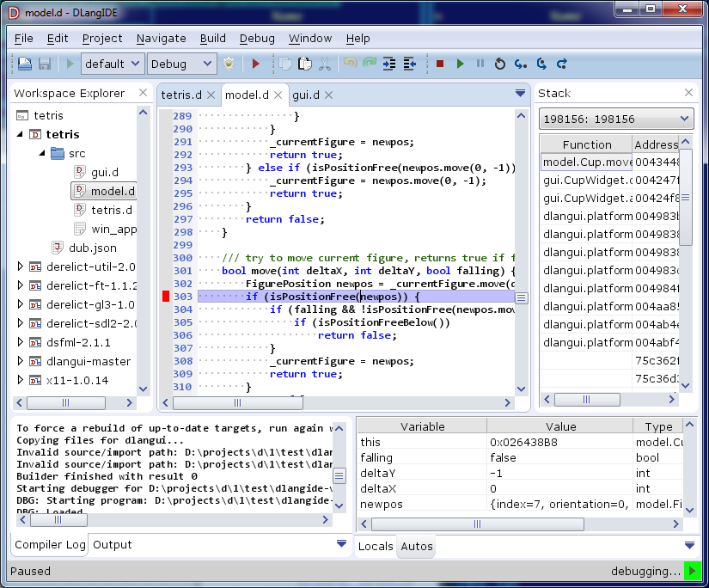709x588 pixels.
Task: Open the thread selector 198156 dropdown
Action: tap(615, 119)
